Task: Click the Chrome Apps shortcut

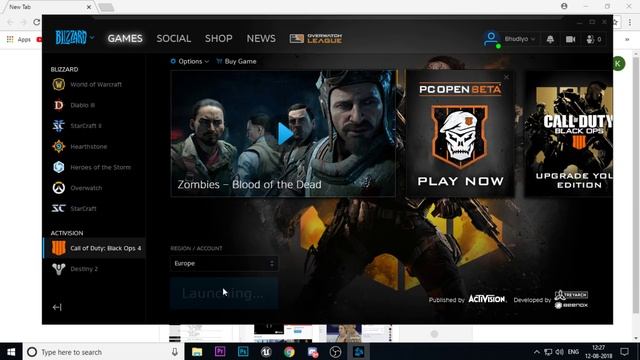Action: (19, 39)
